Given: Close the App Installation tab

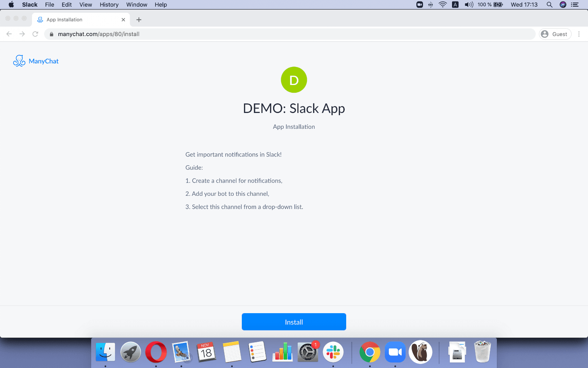Looking at the screenshot, I should pyautogui.click(x=123, y=20).
